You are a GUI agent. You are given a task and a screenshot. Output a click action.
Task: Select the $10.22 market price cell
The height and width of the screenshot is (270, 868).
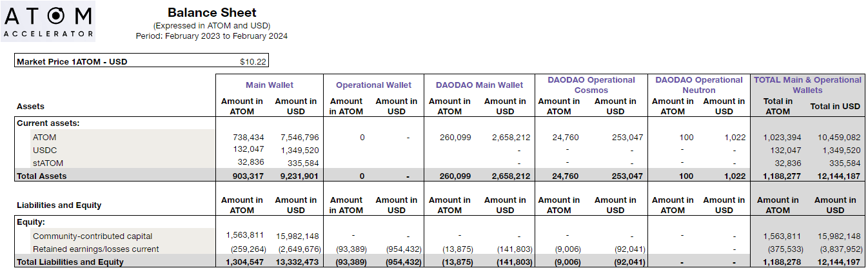pos(252,62)
